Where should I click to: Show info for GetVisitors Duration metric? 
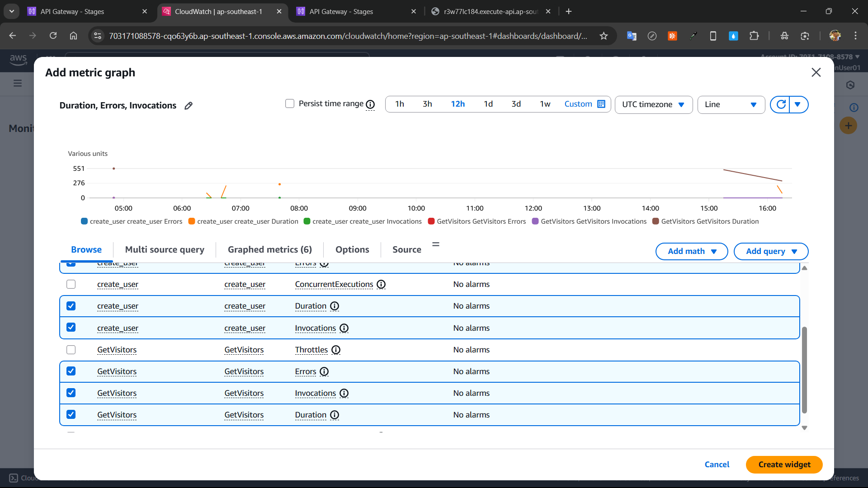pyautogui.click(x=335, y=415)
